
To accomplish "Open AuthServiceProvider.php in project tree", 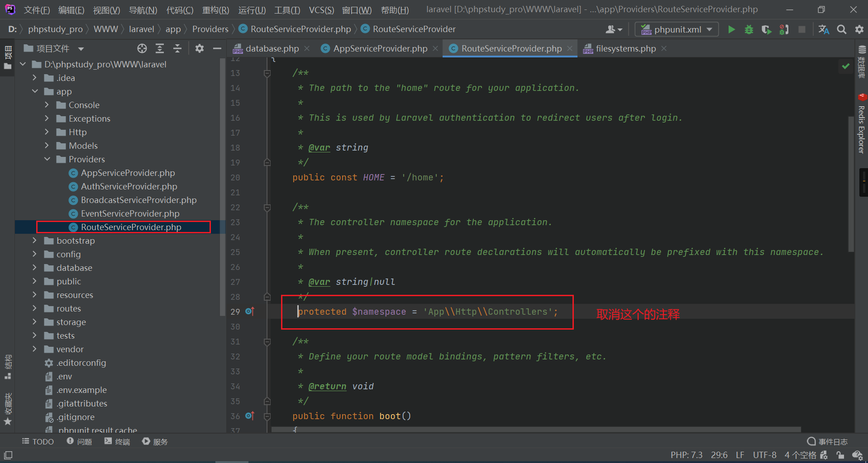I will [129, 186].
